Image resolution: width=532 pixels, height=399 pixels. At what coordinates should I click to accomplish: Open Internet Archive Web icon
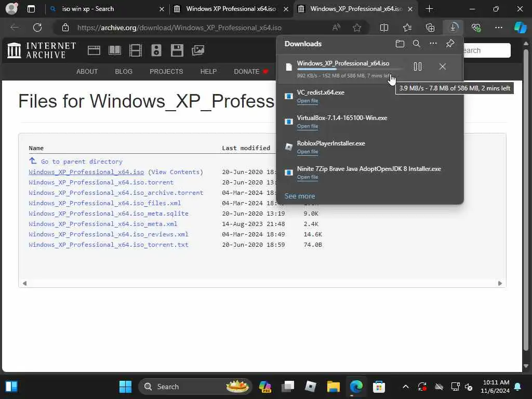pos(94,50)
